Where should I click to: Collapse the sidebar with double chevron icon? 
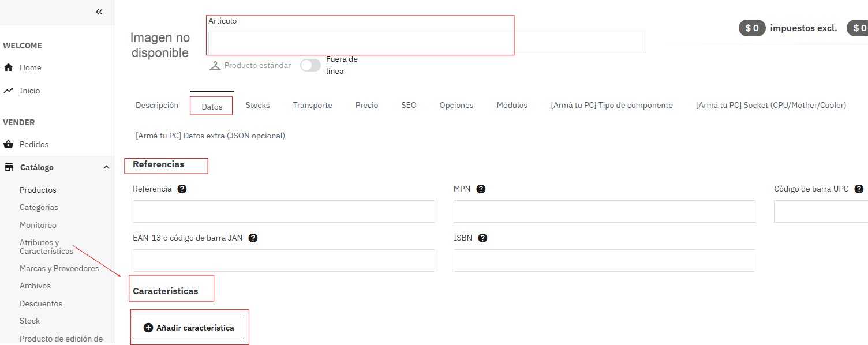99,12
